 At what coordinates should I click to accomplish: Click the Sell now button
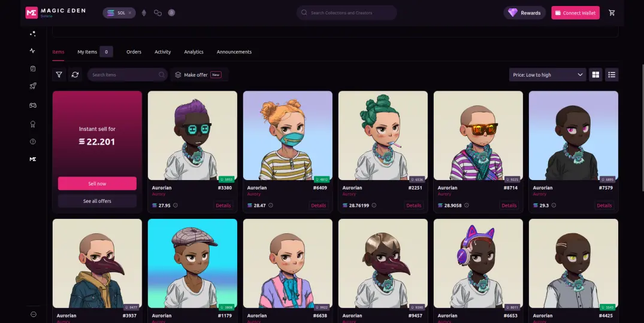pos(97,183)
